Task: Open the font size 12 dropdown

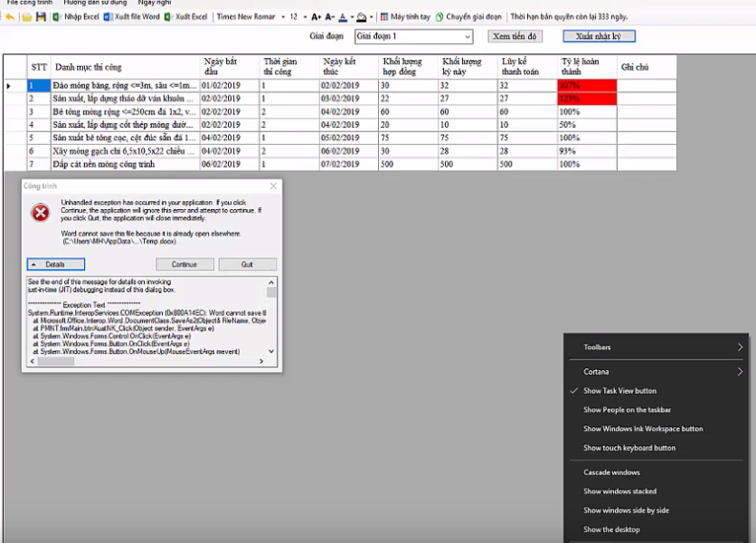Action: [x=305, y=17]
